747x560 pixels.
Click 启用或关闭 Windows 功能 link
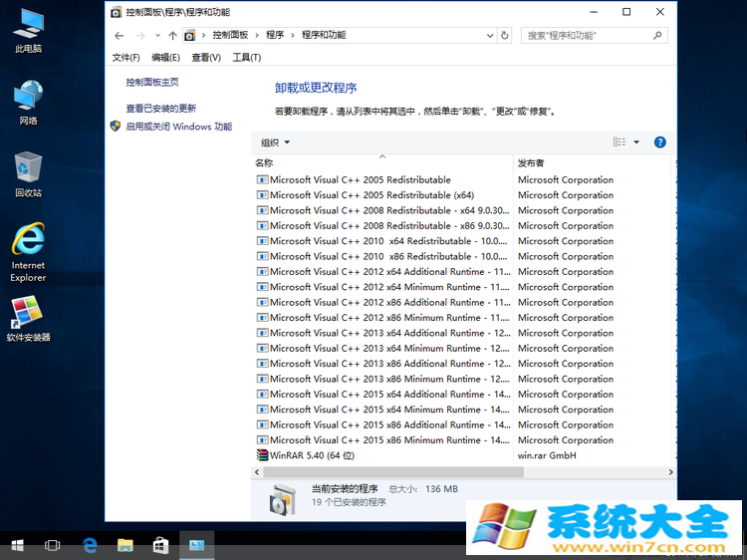(178, 127)
